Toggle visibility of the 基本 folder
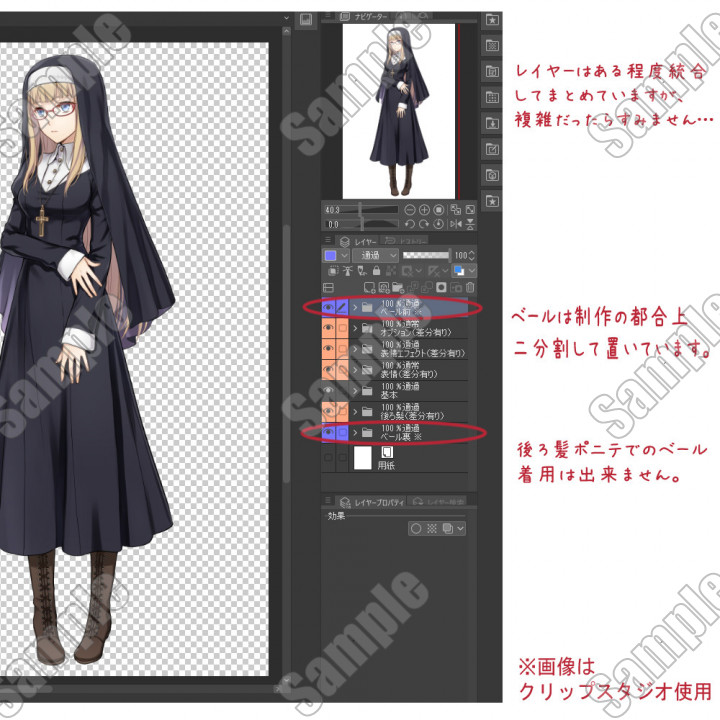This screenshot has height=720, width=720. pyautogui.click(x=329, y=390)
